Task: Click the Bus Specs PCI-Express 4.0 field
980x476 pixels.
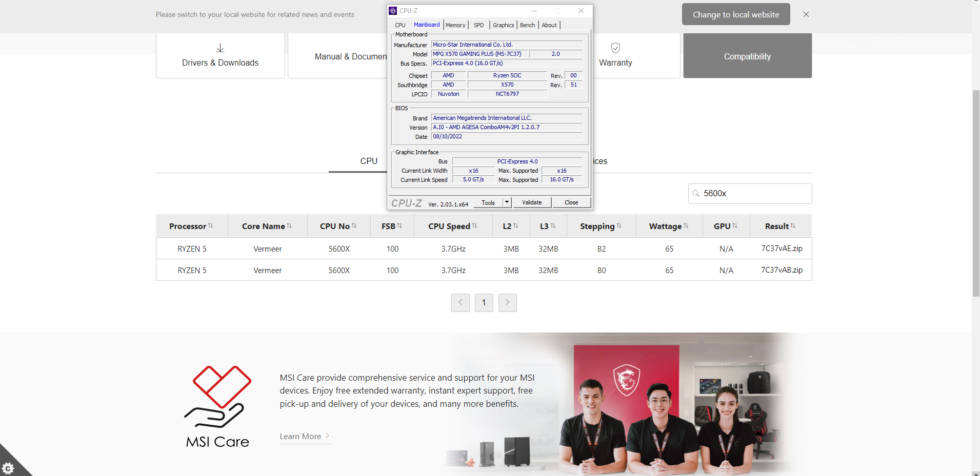Action: (507, 63)
